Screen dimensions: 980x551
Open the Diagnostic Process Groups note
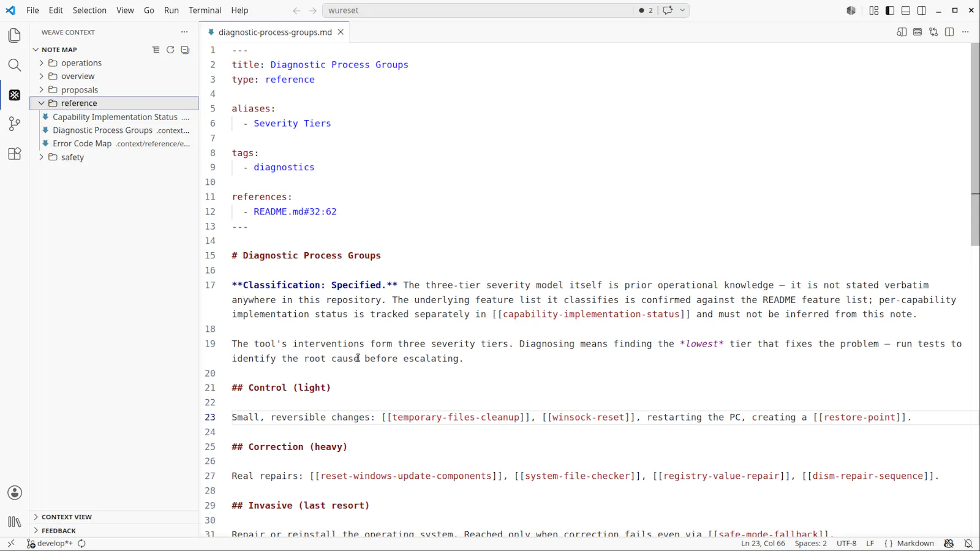(x=114, y=130)
